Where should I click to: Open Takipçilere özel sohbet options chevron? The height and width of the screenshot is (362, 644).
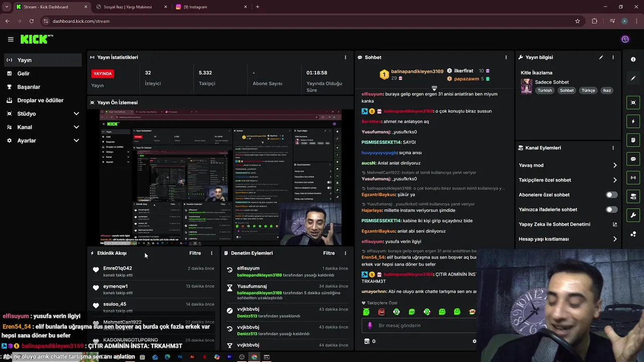tap(615, 180)
